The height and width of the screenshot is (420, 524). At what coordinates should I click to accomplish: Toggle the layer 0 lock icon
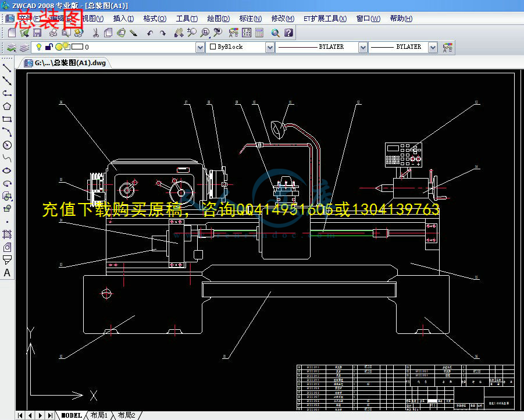pyautogui.click(x=49, y=47)
